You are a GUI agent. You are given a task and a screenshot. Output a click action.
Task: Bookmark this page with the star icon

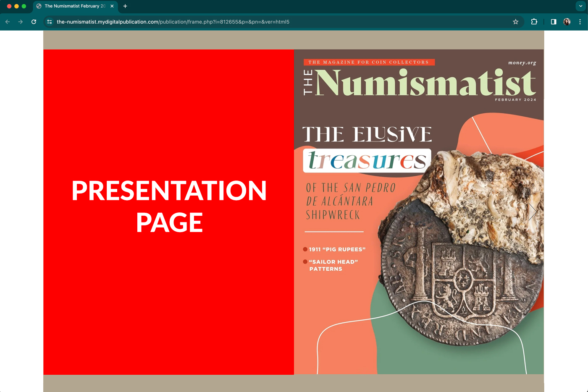click(x=515, y=22)
